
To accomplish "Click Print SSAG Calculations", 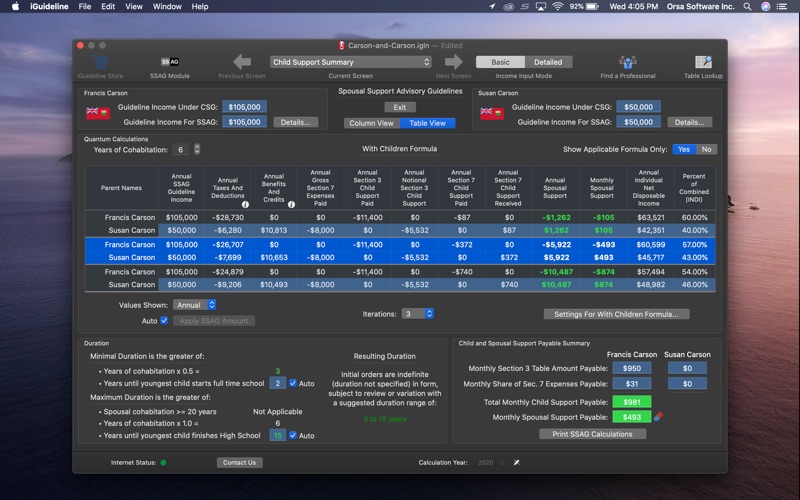I will click(592, 434).
